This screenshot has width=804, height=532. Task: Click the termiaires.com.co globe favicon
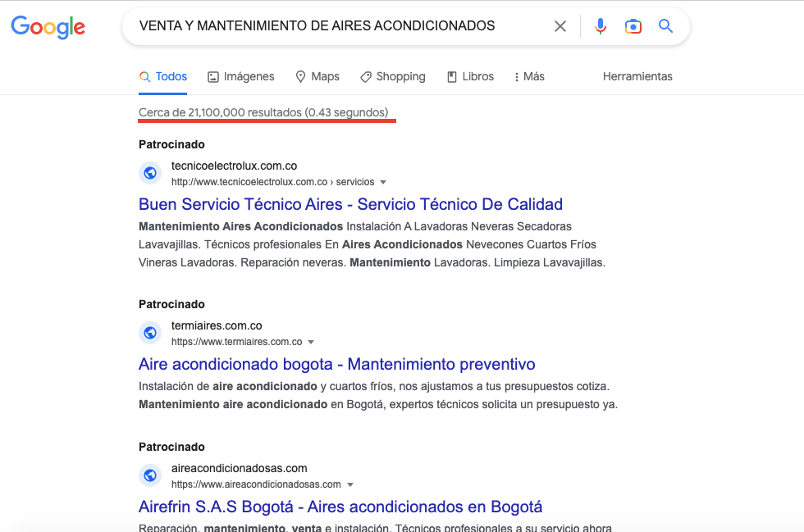click(150, 333)
